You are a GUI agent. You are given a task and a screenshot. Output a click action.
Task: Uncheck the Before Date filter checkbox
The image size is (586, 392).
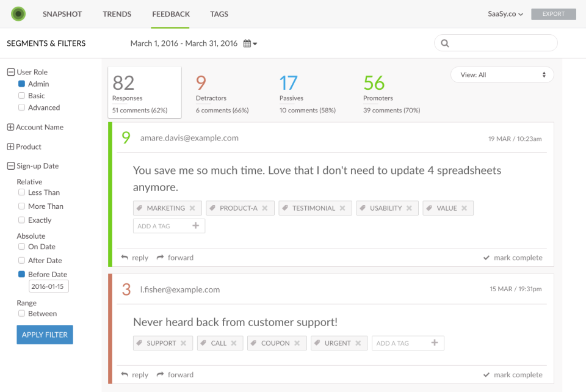(21, 274)
